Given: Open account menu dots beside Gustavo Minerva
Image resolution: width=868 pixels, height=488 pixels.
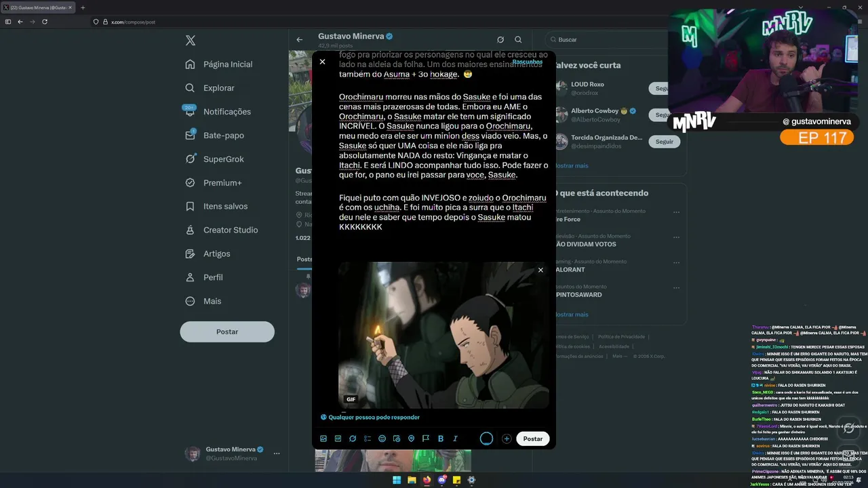Looking at the screenshot, I should point(277,453).
